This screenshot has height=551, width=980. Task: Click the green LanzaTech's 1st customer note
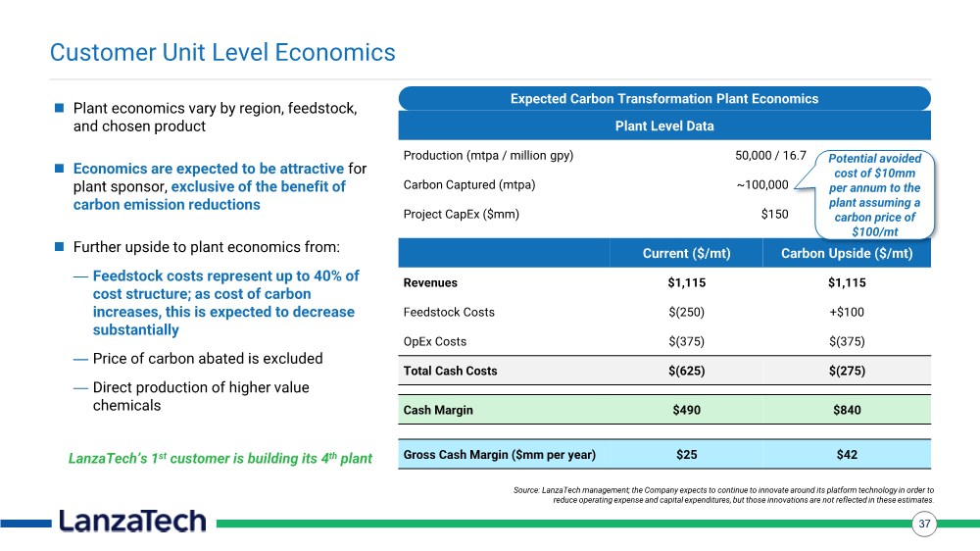point(220,459)
